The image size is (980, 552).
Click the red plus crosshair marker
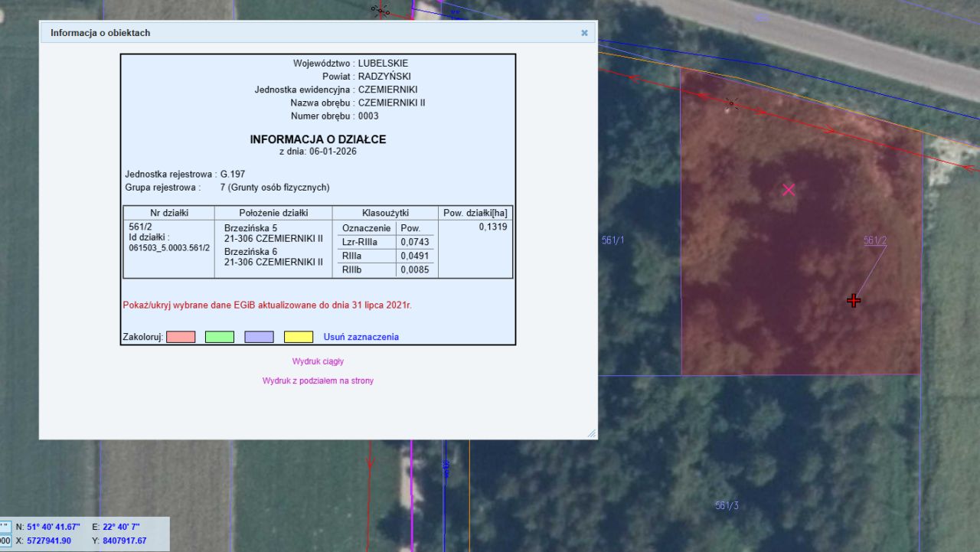pos(854,301)
